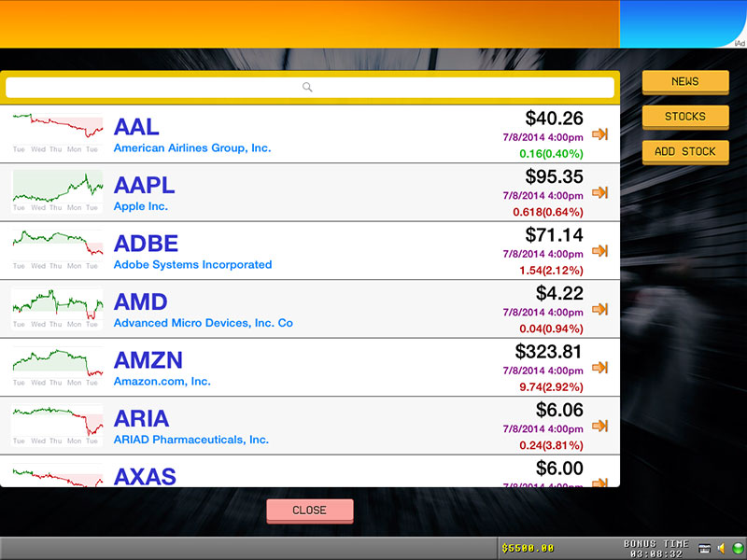Screen dimensions: 747x560
Task: Select the AAPL ticker symbol
Action: click(144, 185)
